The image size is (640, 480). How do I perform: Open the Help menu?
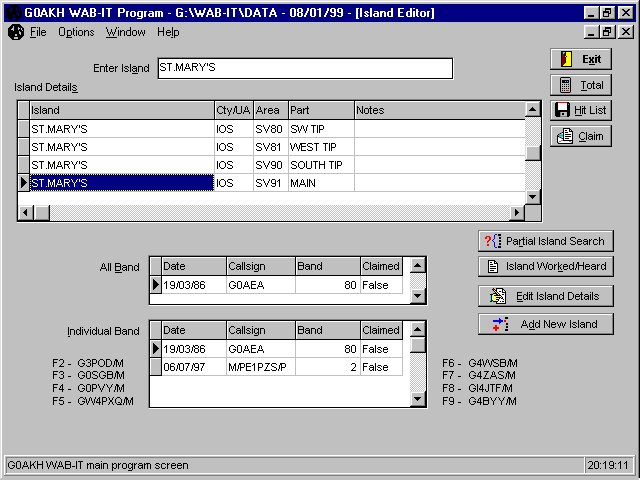click(x=168, y=32)
